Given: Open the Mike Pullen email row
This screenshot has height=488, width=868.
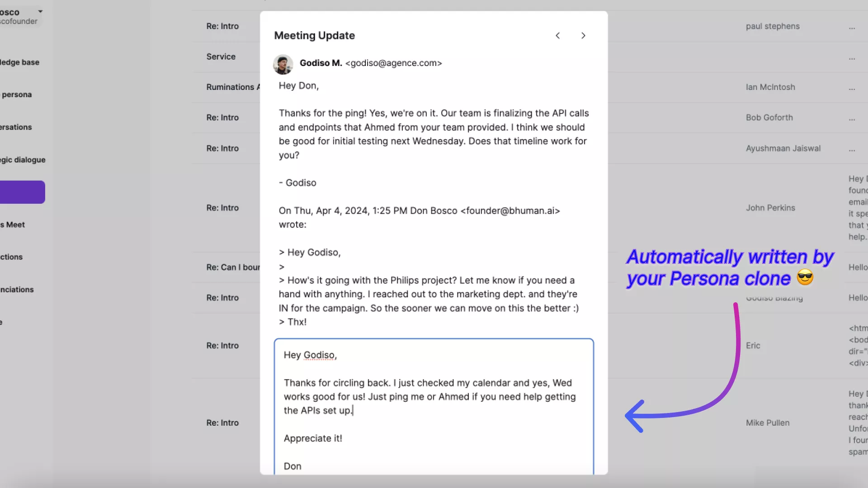Looking at the screenshot, I should click(768, 423).
